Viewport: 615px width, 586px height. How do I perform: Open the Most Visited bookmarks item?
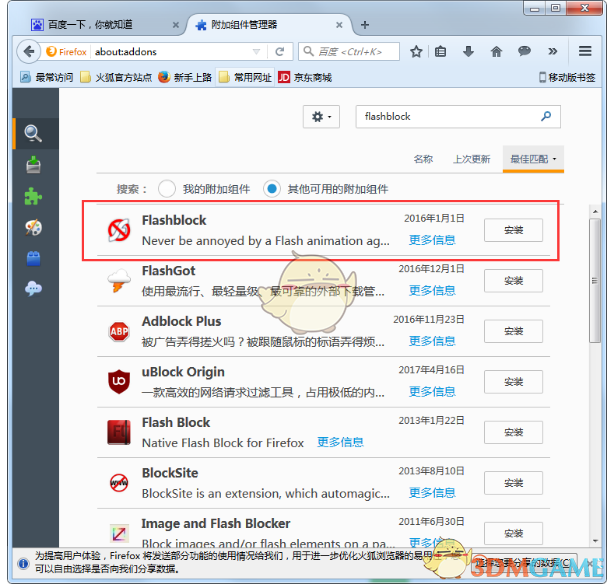tap(46, 77)
